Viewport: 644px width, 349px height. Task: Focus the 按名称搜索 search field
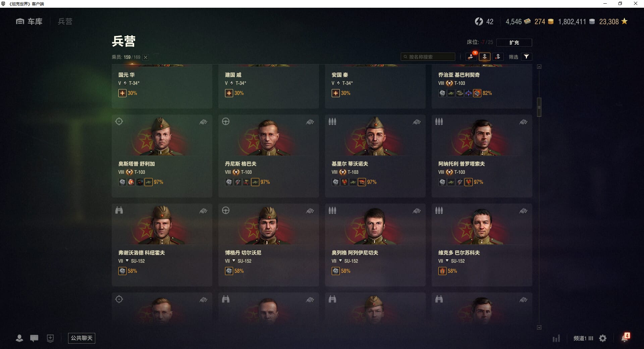[x=428, y=57]
